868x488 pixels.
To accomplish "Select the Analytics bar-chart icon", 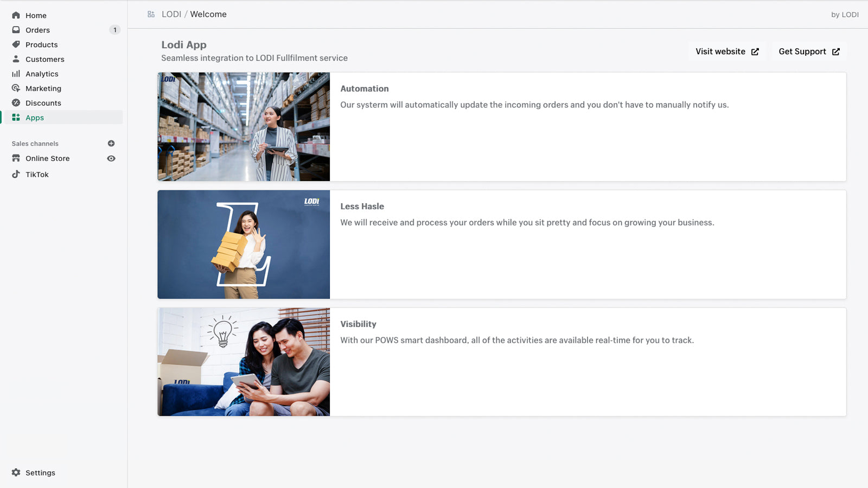I will (16, 74).
